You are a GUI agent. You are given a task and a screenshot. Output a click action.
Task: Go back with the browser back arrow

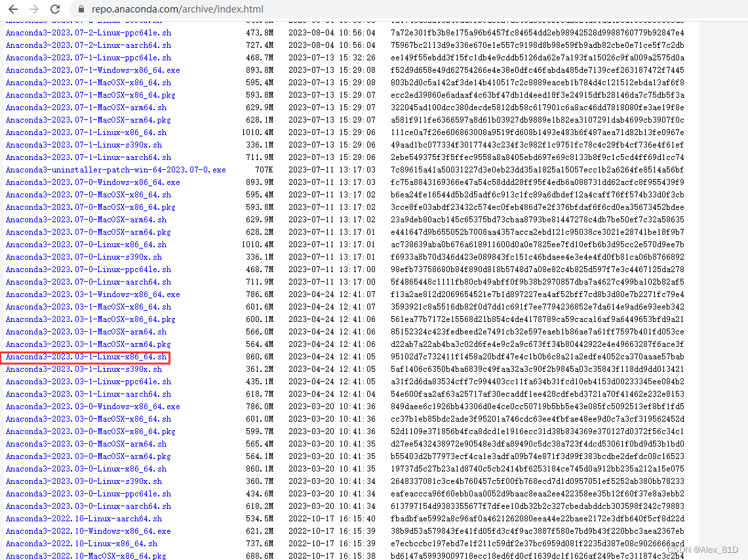pyautogui.click(x=13, y=9)
